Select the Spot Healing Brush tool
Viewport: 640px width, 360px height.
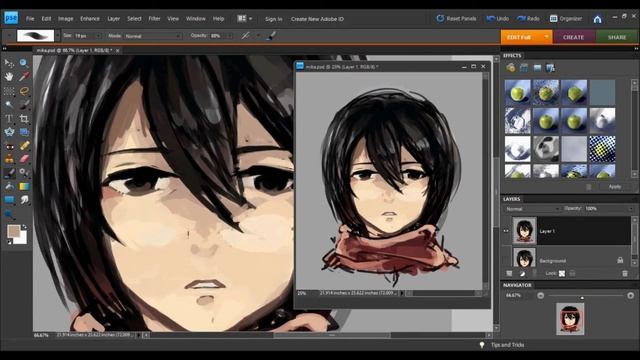[x=24, y=146]
